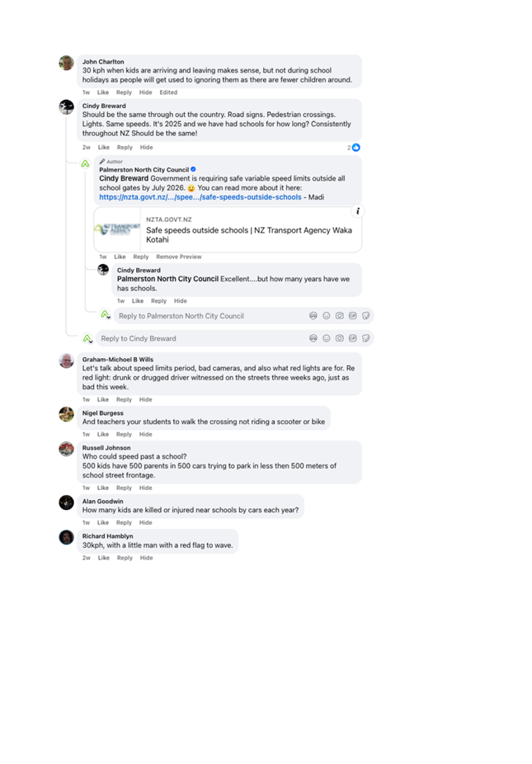Insert GIF in Reply to Cindy Breward box
The width and height of the screenshot is (532, 764).
353,338
